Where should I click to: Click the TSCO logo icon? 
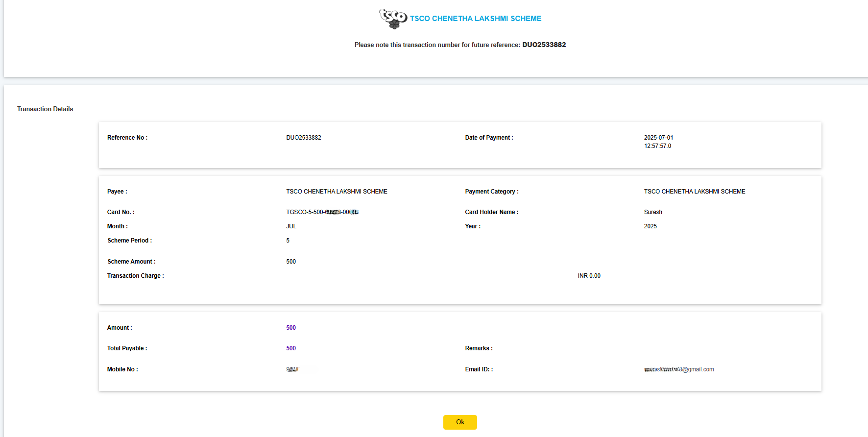pos(393,19)
